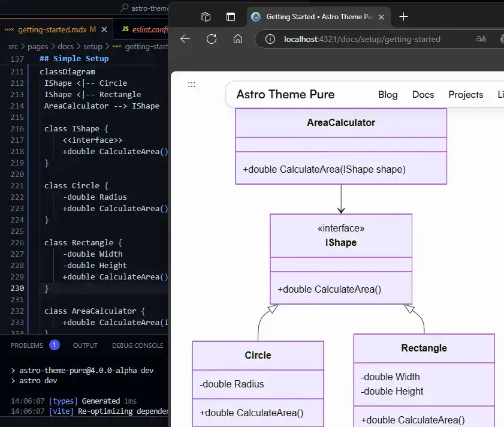This screenshot has width=504, height=427.
Task: Click '-double Width' code line in editor
Action: pyautogui.click(x=92, y=254)
